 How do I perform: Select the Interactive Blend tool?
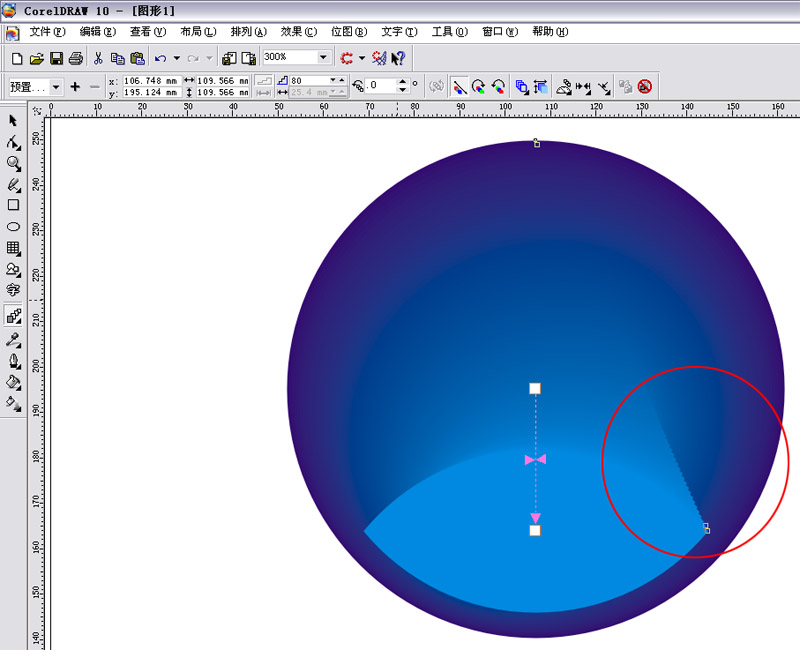pyautogui.click(x=13, y=316)
